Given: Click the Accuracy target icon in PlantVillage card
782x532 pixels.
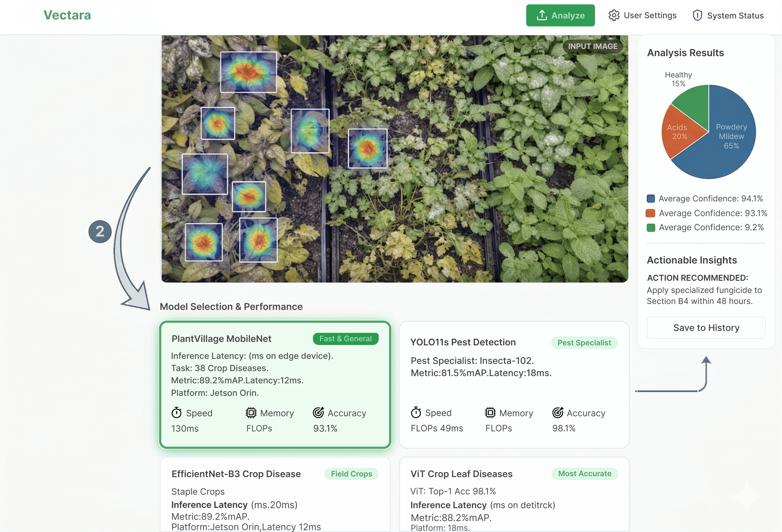Looking at the screenshot, I should coord(318,412).
